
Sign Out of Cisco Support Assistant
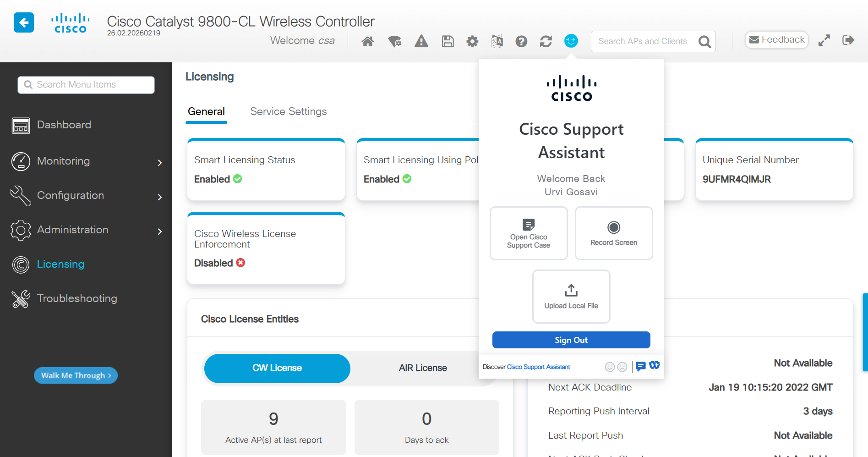(571, 340)
